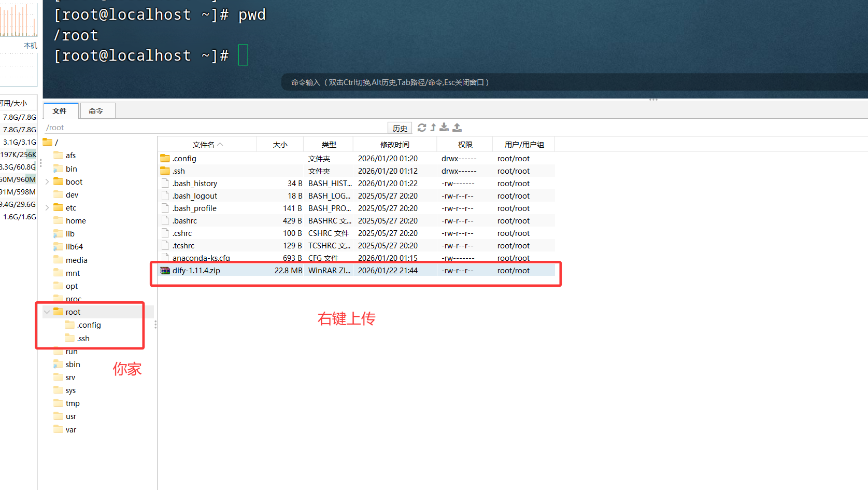
Task: Select the .config subfolder in tree
Action: click(83, 325)
